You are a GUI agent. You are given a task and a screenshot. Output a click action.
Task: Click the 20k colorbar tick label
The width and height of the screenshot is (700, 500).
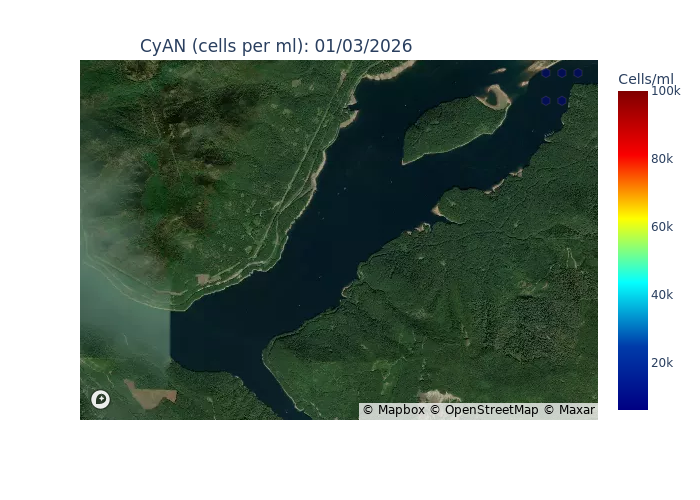tap(662, 362)
